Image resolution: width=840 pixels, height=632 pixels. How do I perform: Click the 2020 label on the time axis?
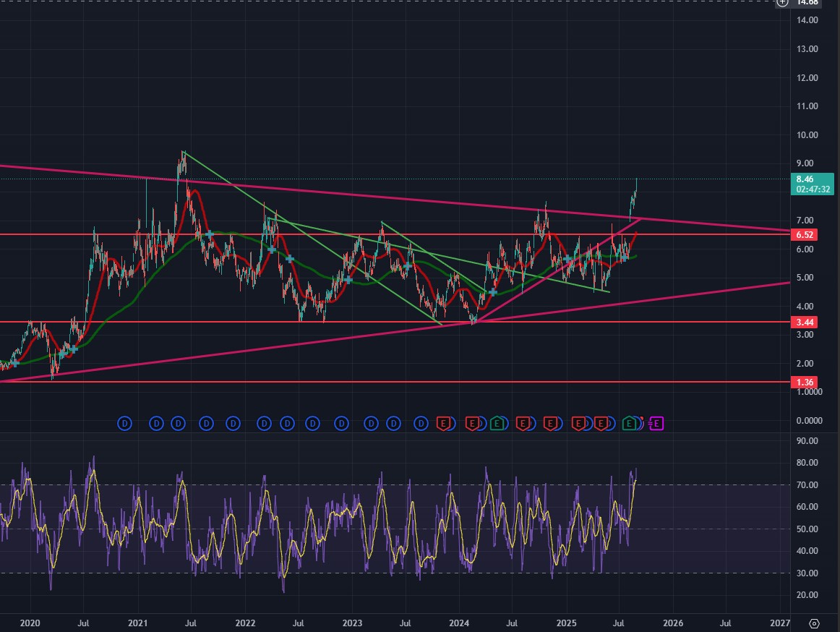(x=30, y=623)
